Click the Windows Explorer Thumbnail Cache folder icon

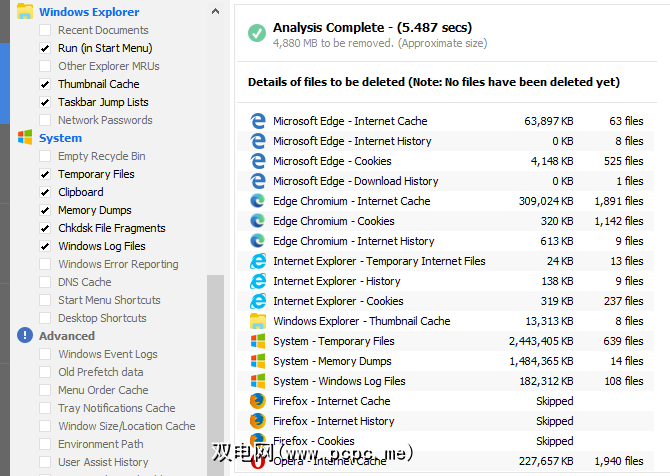258,321
